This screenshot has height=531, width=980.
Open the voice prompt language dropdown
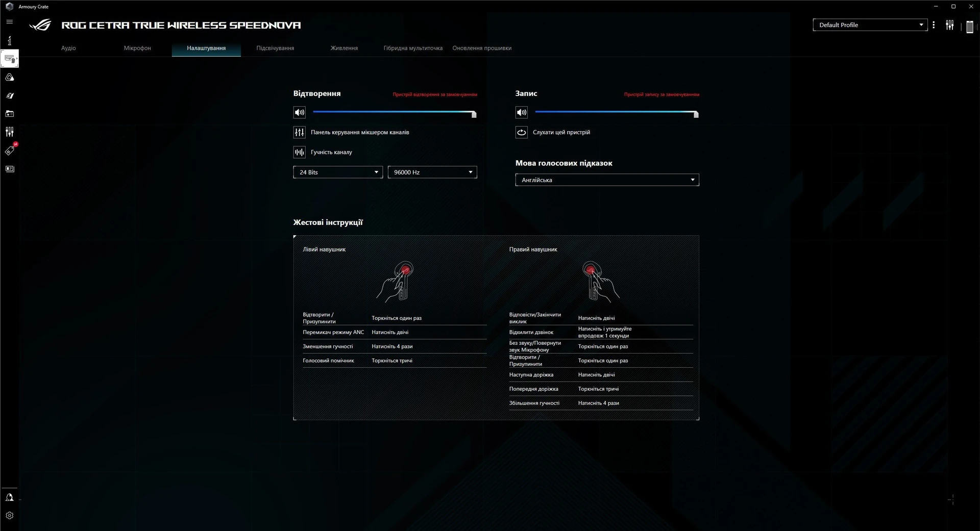click(x=607, y=180)
